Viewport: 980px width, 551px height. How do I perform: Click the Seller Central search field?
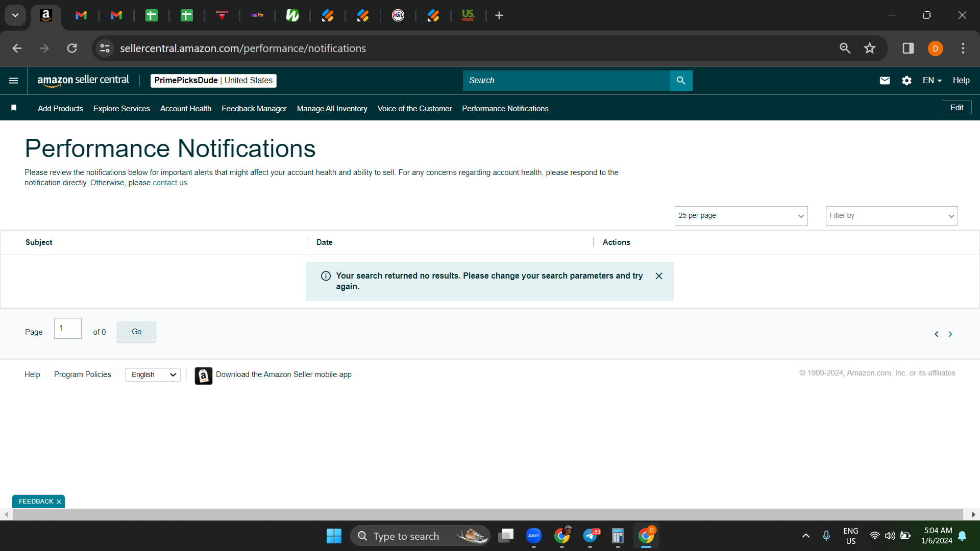pyautogui.click(x=566, y=81)
